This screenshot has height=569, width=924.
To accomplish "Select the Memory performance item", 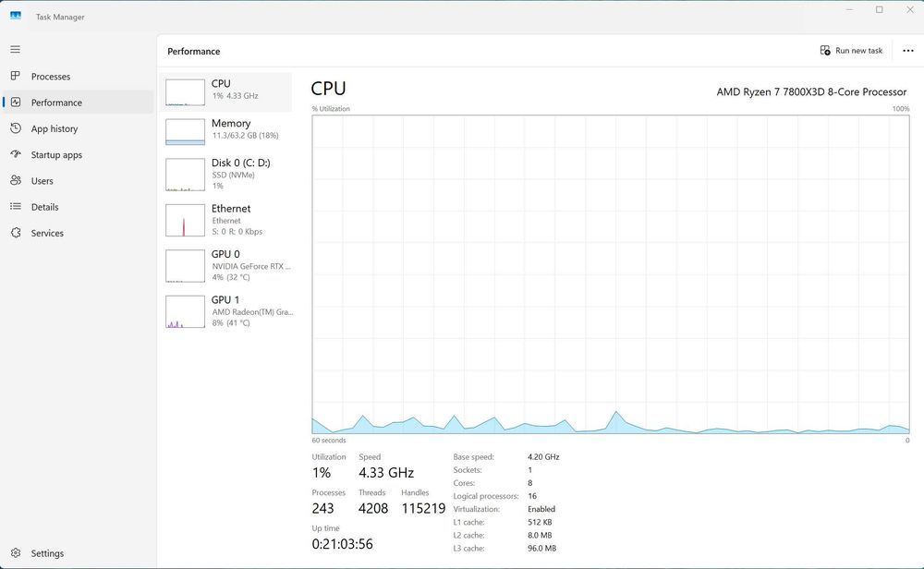I will pos(225,131).
